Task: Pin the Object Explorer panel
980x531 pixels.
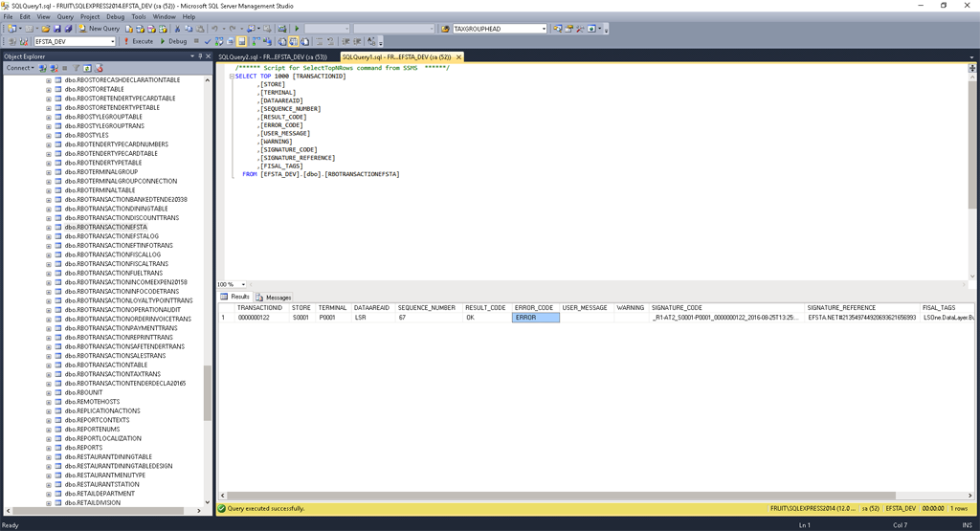Action: coord(201,56)
